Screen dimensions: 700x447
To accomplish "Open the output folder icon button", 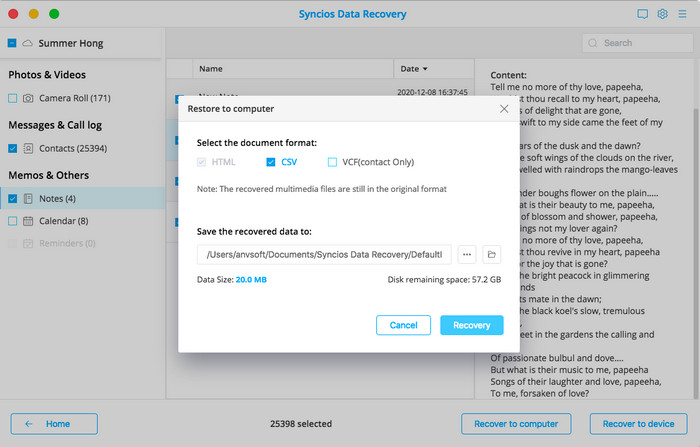I will [492, 254].
